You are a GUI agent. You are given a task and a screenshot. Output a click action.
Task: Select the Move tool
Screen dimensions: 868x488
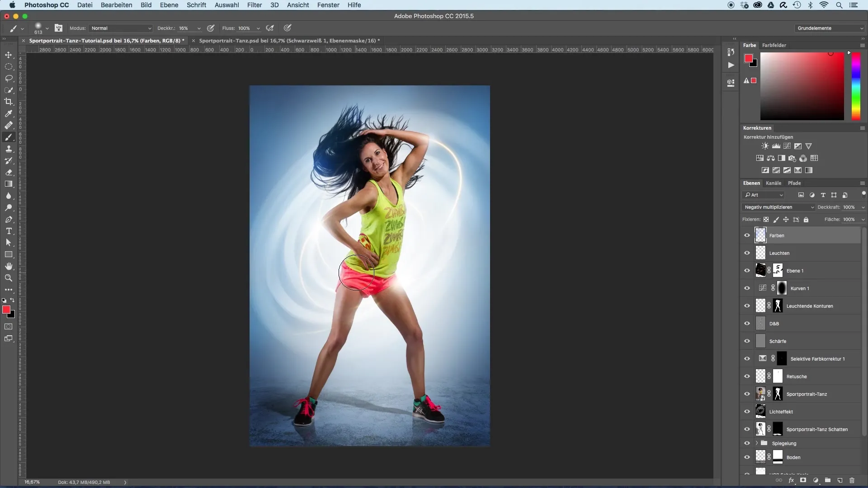[9, 55]
